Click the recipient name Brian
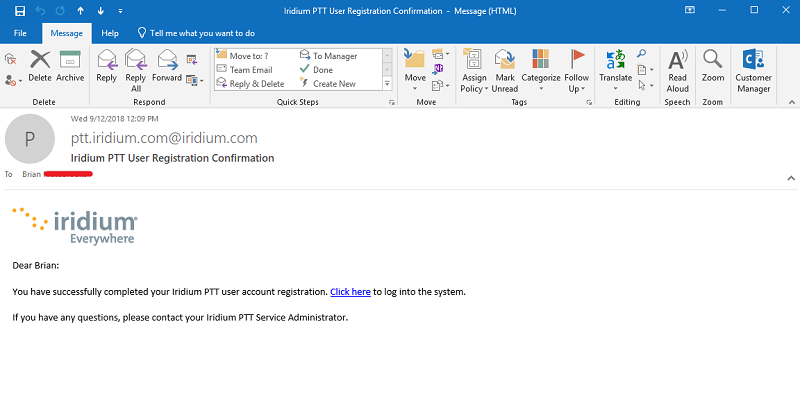This screenshot has width=800, height=417. [x=31, y=174]
